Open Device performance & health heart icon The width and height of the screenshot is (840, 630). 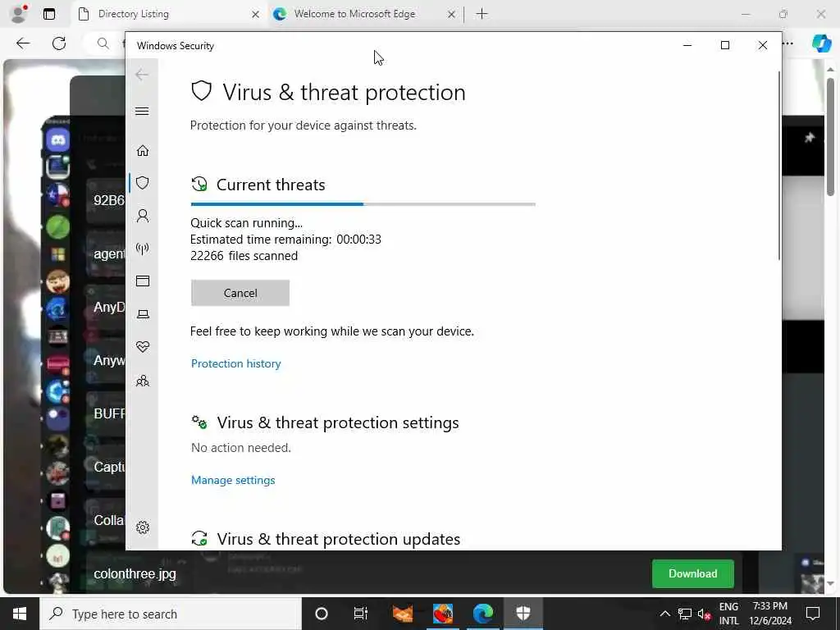coord(143,347)
